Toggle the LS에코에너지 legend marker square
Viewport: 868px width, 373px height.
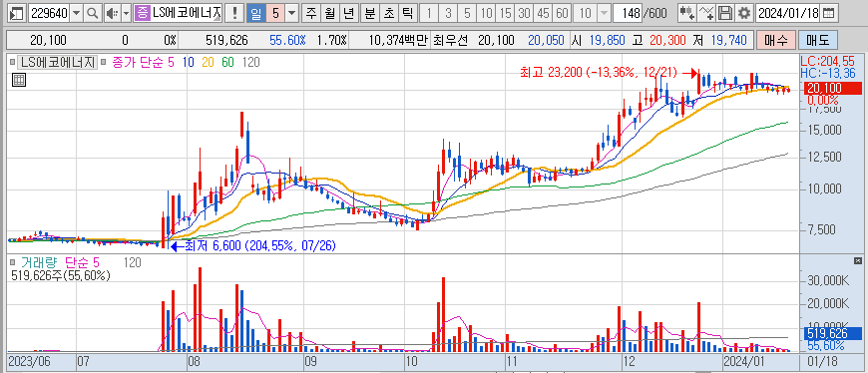coord(13,63)
